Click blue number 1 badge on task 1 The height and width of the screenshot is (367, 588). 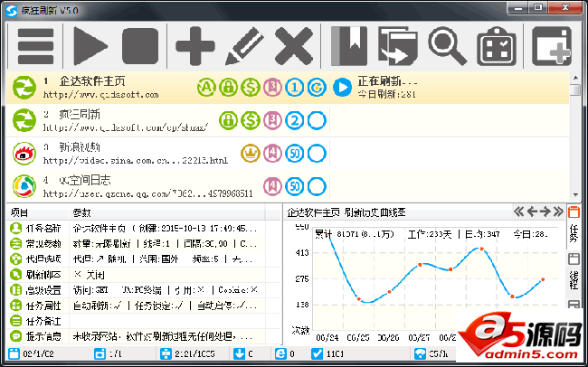[294, 88]
